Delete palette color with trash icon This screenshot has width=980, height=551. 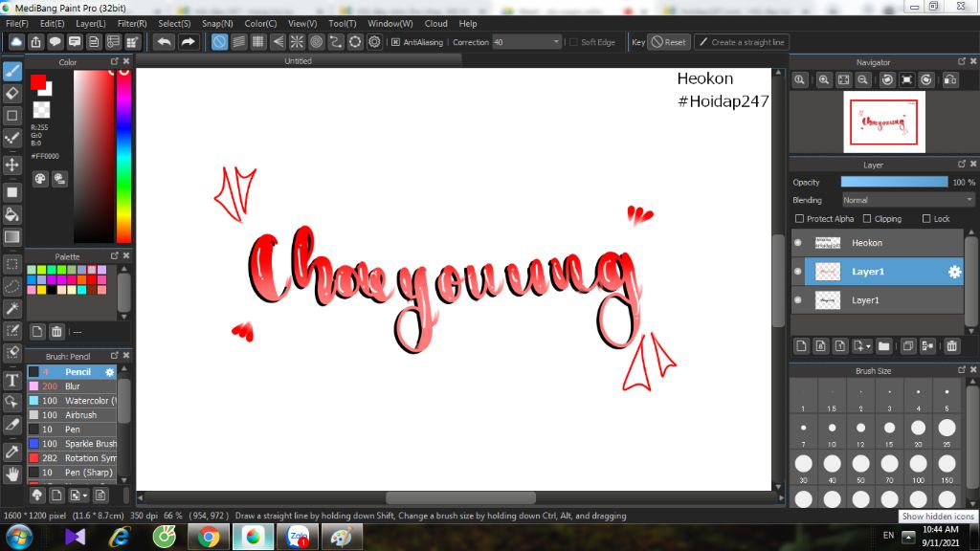[56, 332]
